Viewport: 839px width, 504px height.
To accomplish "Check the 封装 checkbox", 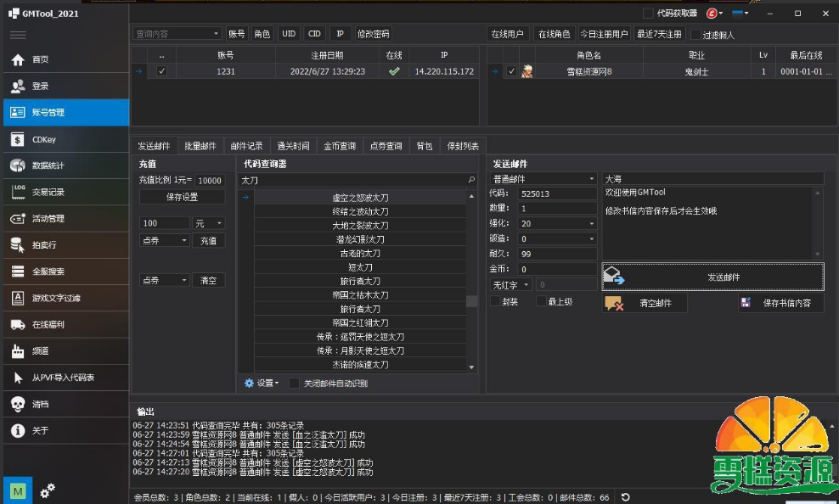I will [495, 301].
